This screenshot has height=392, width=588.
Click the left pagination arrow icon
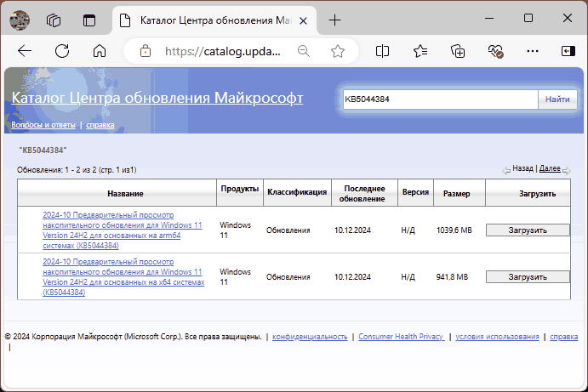coord(506,171)
